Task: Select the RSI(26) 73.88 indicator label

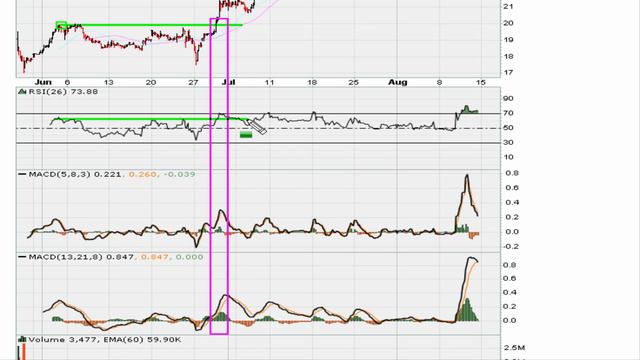Action: [x=63, y=92]
